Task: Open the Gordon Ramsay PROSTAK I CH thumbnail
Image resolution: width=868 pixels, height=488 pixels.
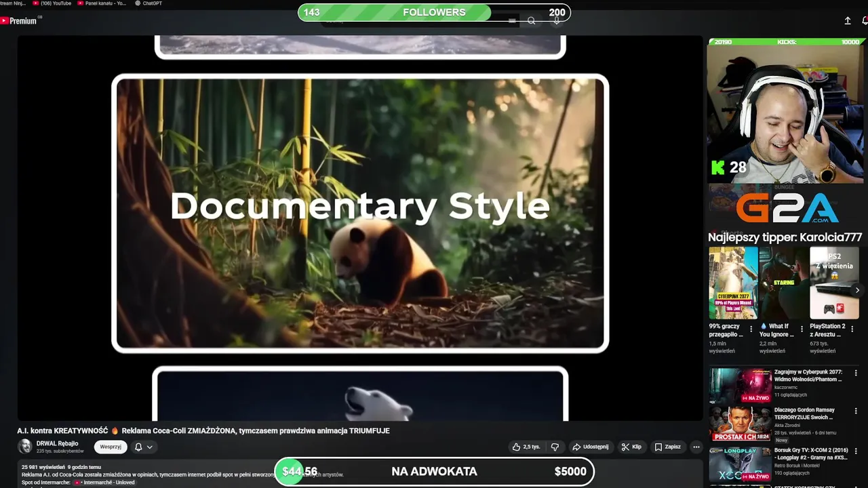Action: tap(741, 424)
